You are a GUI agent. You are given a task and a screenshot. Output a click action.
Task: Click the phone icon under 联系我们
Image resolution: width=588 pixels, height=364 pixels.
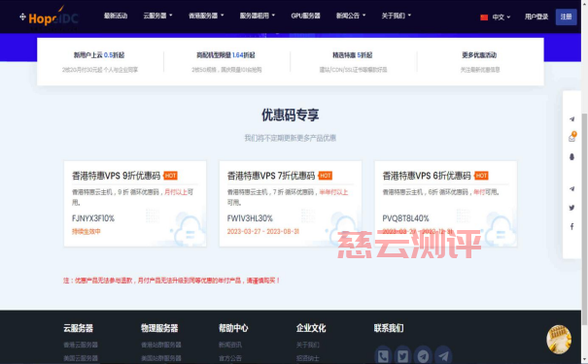tap(383, 356)
